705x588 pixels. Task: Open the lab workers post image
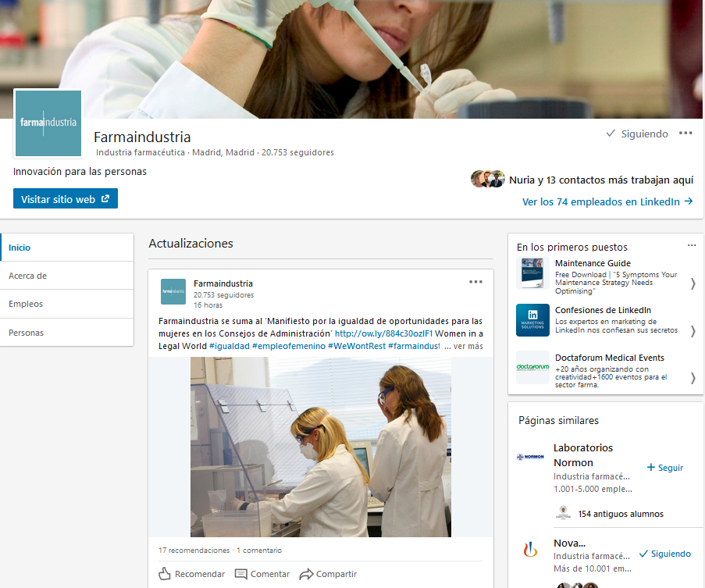click(x=321, y=447)
